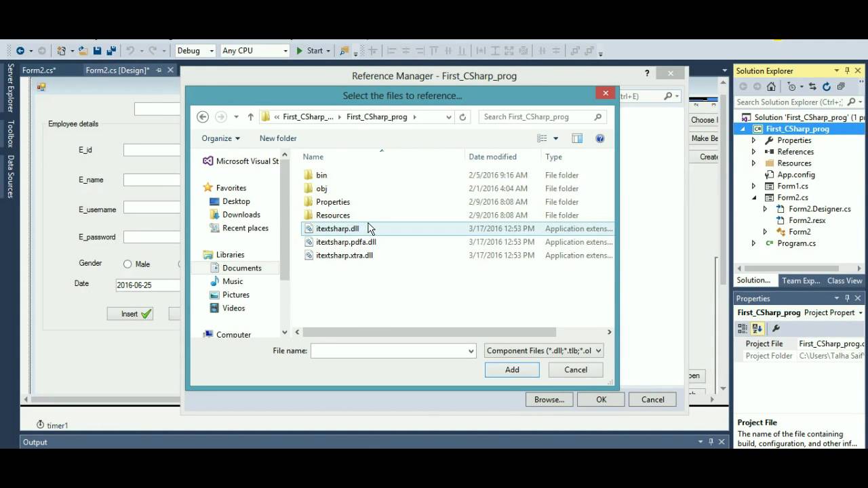Select Downloads in the Favorites list

coord(241,215)
